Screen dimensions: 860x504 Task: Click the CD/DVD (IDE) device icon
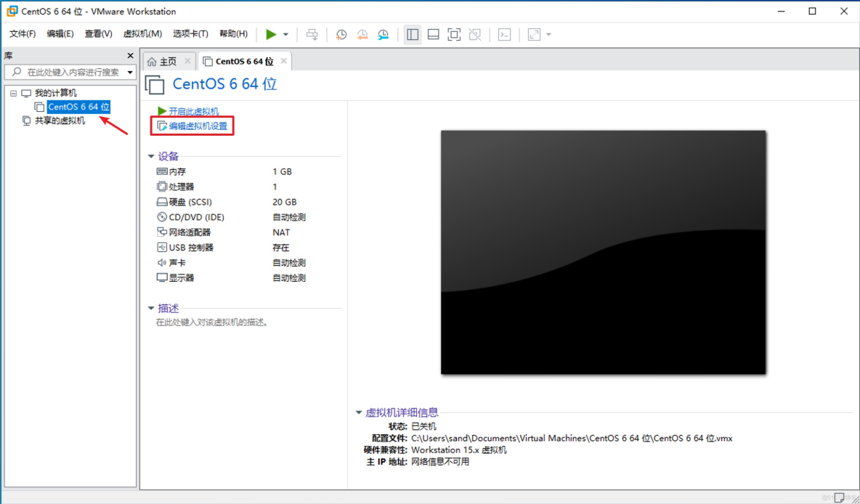pos(162,217)
